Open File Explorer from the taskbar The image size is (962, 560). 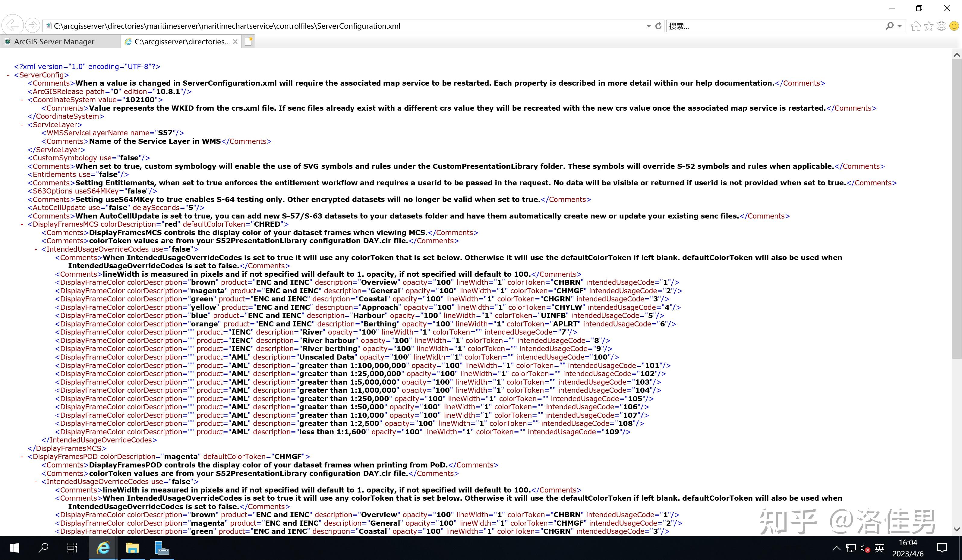[132, 548]
